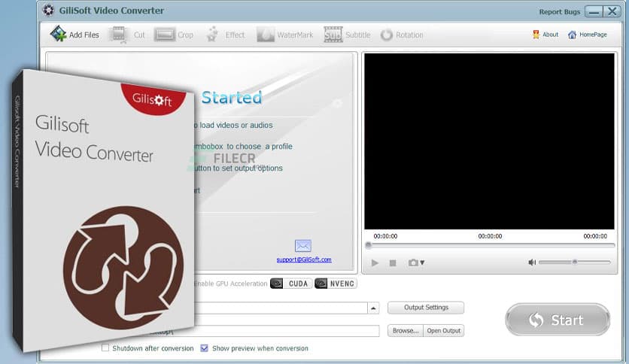The height and width of the screenshot is (364, 629).
Task: Click the output folder path field
Action: coord(287,331)
